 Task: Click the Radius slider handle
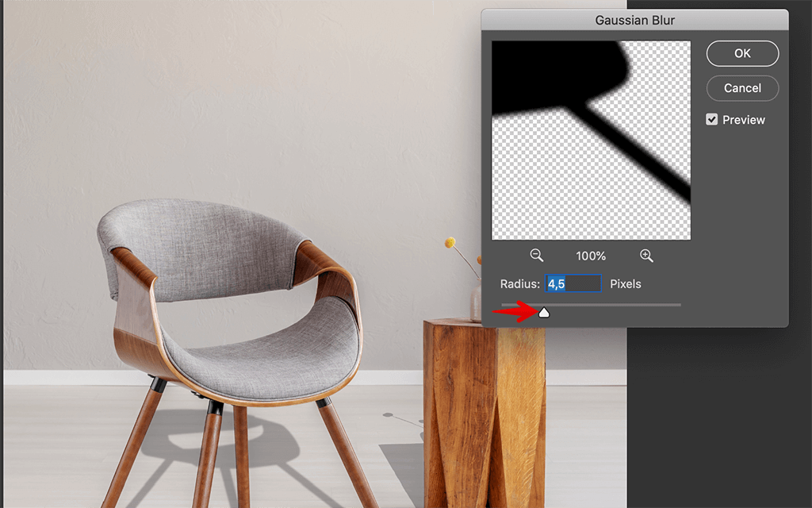(544, 312)
